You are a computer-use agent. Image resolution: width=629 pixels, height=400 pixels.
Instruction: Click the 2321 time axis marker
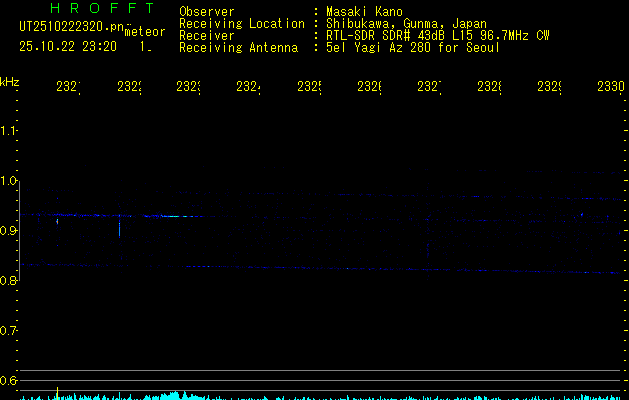point(68,87)
